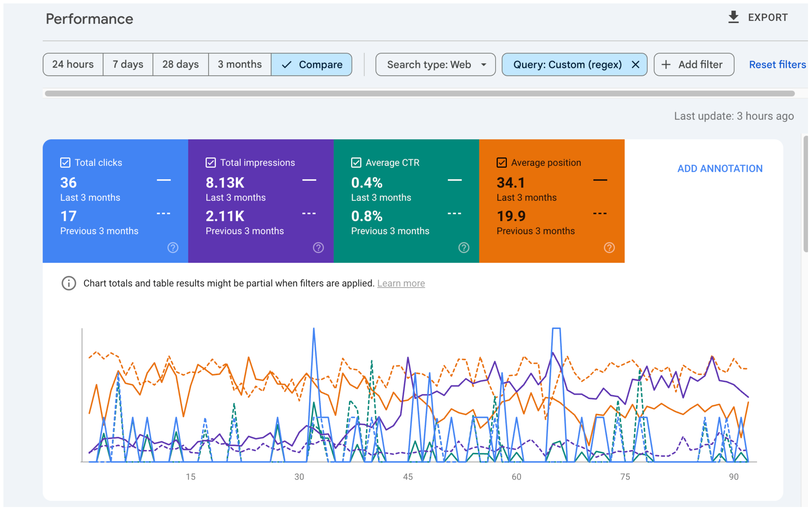Click the dashed line legend on Total impressions card
This screenshot has height=511, width=812.
point(309,214)
